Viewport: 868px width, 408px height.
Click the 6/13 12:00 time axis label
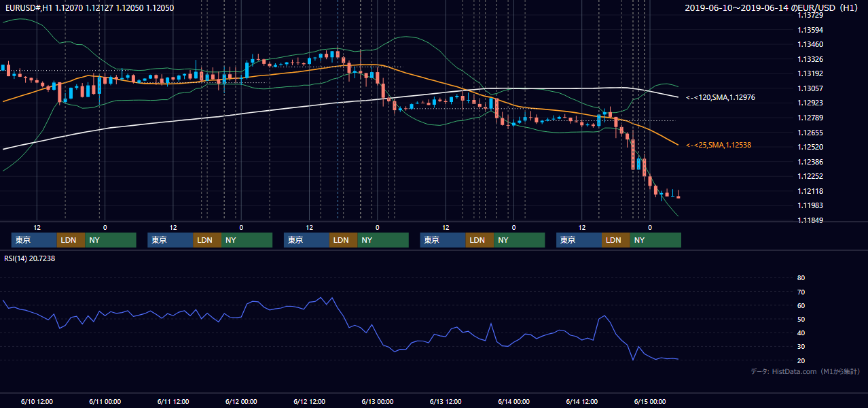point(446,401)
